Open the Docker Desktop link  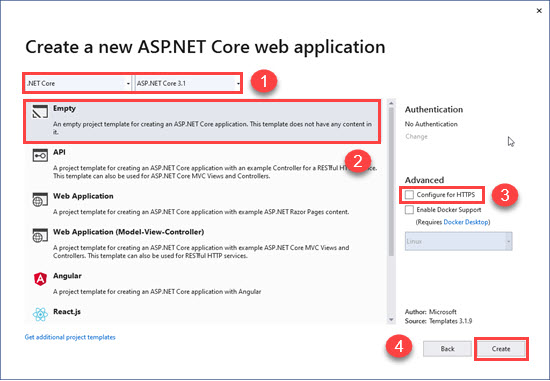[466, 222]
